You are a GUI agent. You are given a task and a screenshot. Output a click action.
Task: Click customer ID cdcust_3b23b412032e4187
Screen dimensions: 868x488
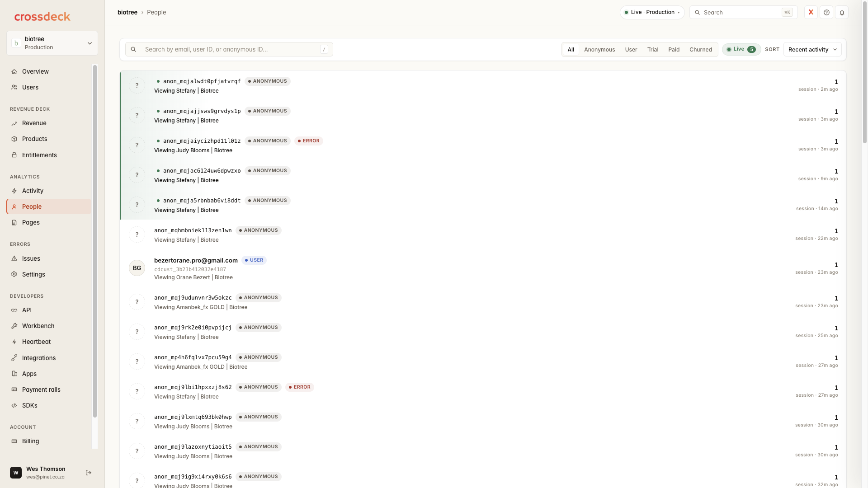point(190,269)
